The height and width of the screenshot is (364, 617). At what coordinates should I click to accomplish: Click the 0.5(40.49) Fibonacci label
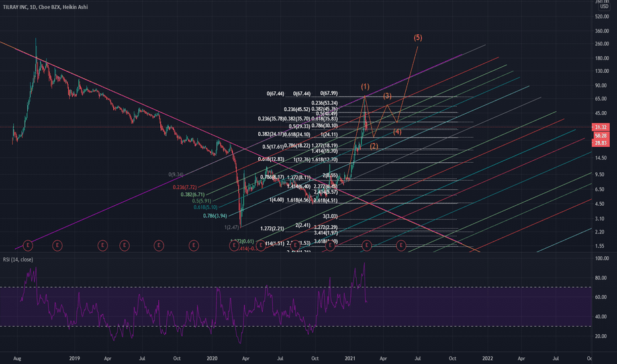[x=326, y=114]
